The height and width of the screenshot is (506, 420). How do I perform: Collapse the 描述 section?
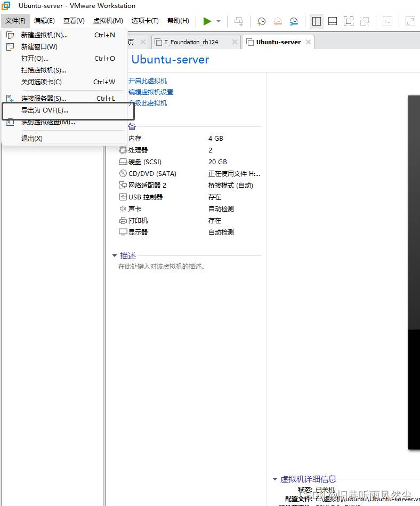coord(115,256)
